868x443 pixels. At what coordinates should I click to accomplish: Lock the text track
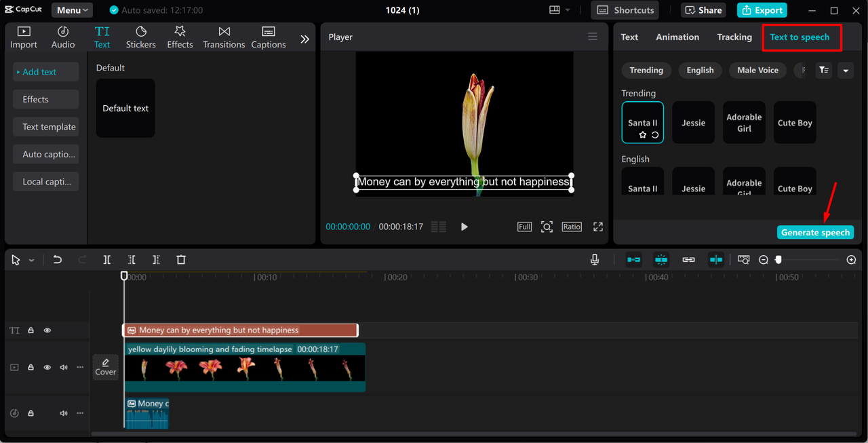point(31,330)
